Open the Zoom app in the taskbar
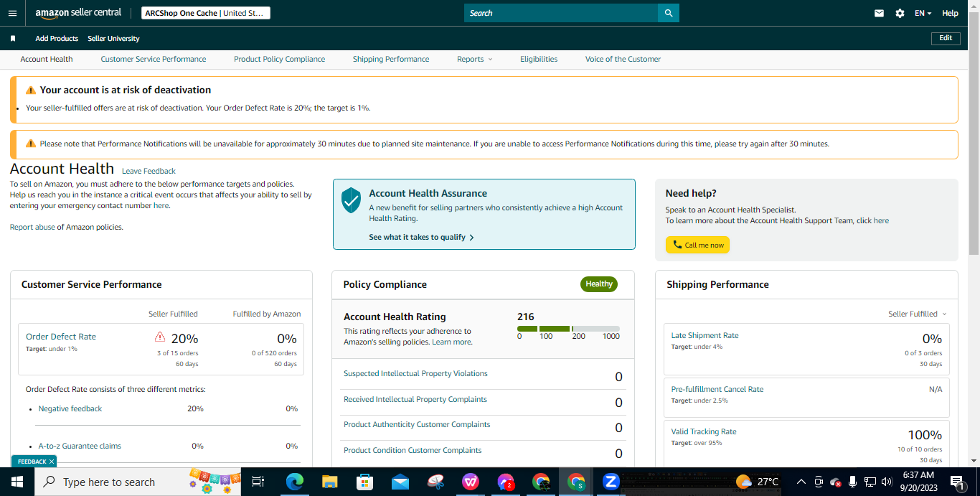Image resolution: width=980 pixels, height=496 pixels. point(611,482)
